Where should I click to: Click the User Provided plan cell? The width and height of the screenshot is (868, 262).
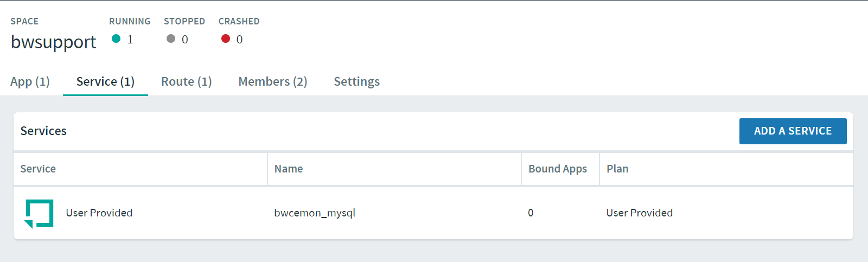coord(640,213)
